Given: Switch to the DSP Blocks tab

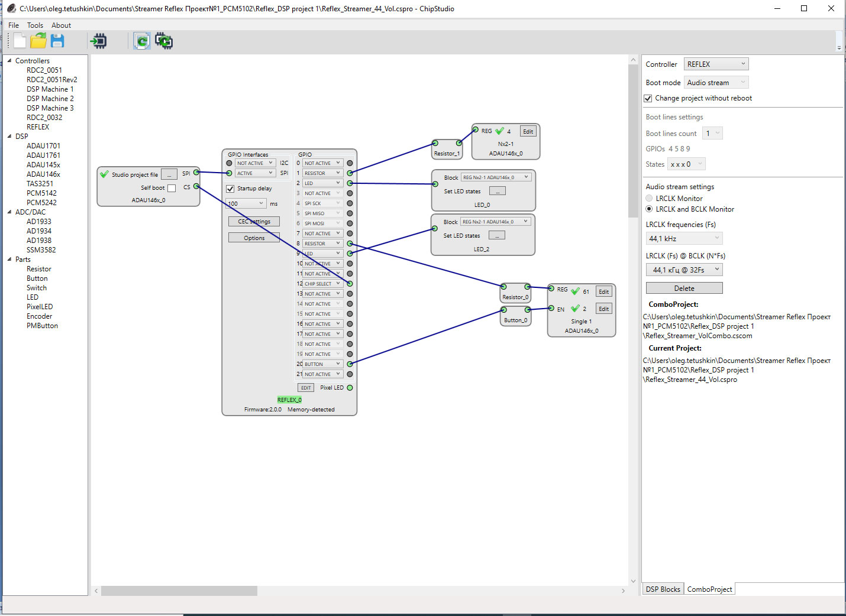Looking at the screenshot, I should (663, 589).
